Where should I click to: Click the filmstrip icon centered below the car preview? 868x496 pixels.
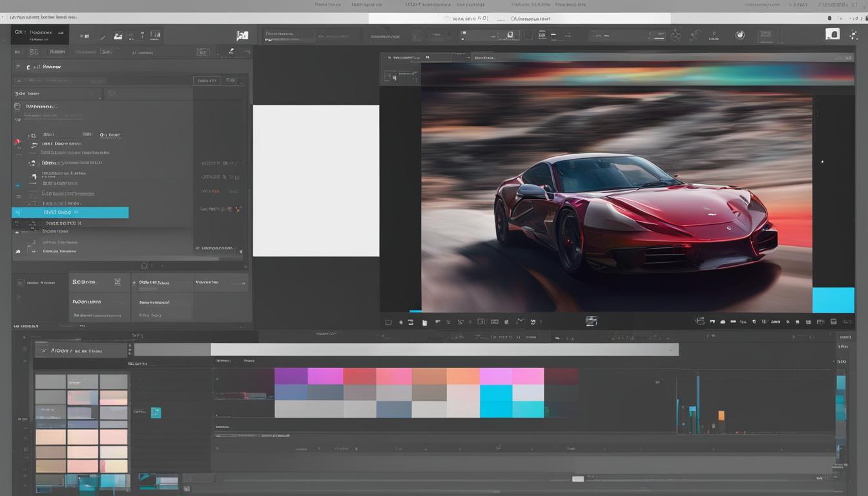point(591,321)
